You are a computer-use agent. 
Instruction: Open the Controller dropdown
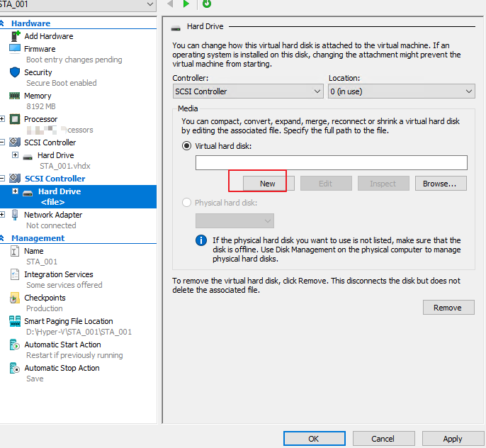[x=248, y=91]
